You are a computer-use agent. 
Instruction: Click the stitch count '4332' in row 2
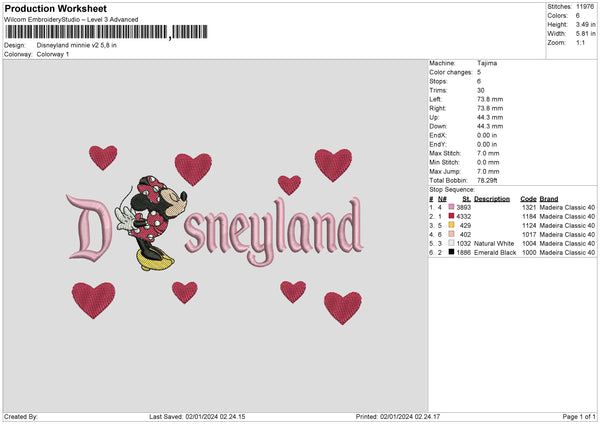point(464,217)
